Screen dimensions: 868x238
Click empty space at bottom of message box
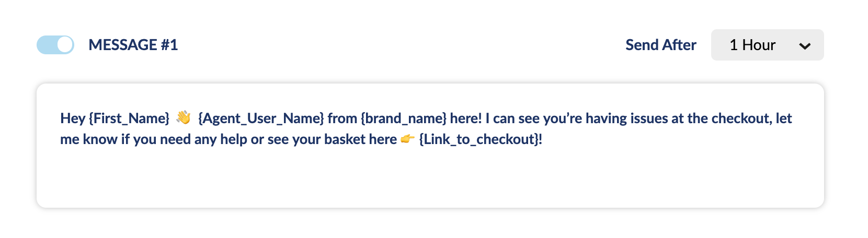[x=430, y=180]
